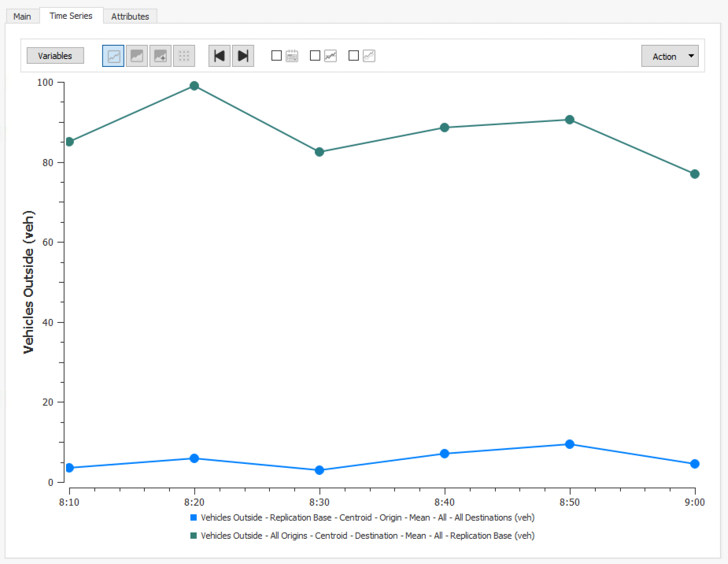Click the green Destination legend color square
The image size is (728, 564).
click(x=194, y=535)
